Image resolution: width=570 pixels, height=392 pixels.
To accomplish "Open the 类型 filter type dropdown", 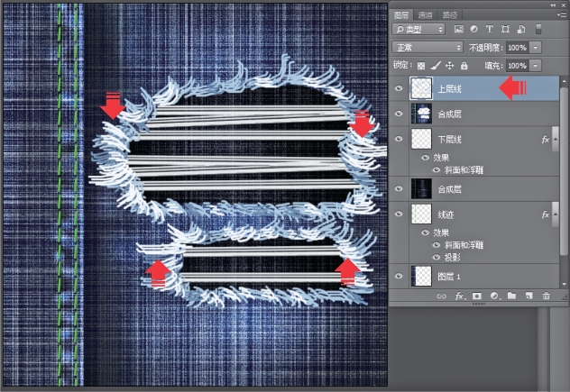I will pos(418,29).
